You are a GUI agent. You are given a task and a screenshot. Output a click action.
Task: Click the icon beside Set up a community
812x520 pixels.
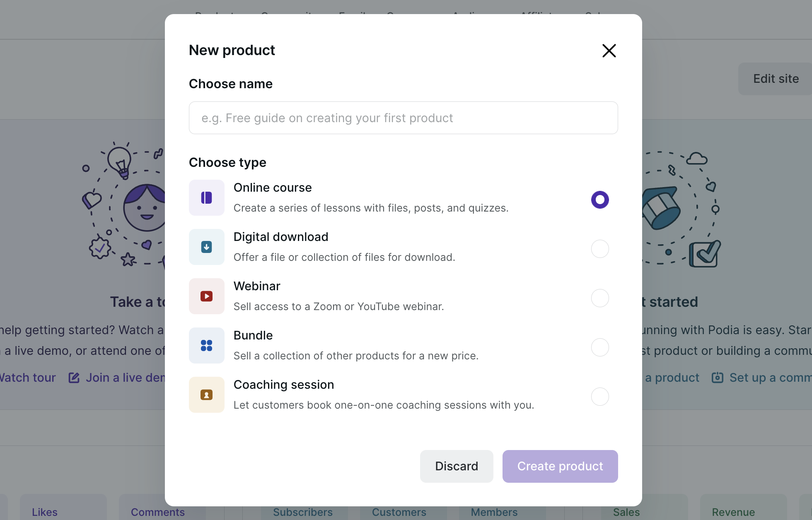click(717, 378)
